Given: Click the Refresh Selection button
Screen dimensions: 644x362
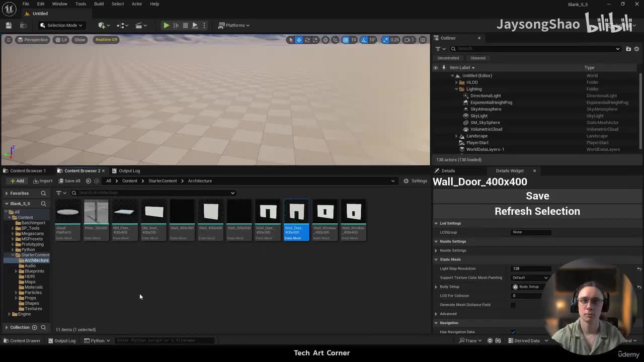Looking at the screenshot, I should (x=537, y=211).
